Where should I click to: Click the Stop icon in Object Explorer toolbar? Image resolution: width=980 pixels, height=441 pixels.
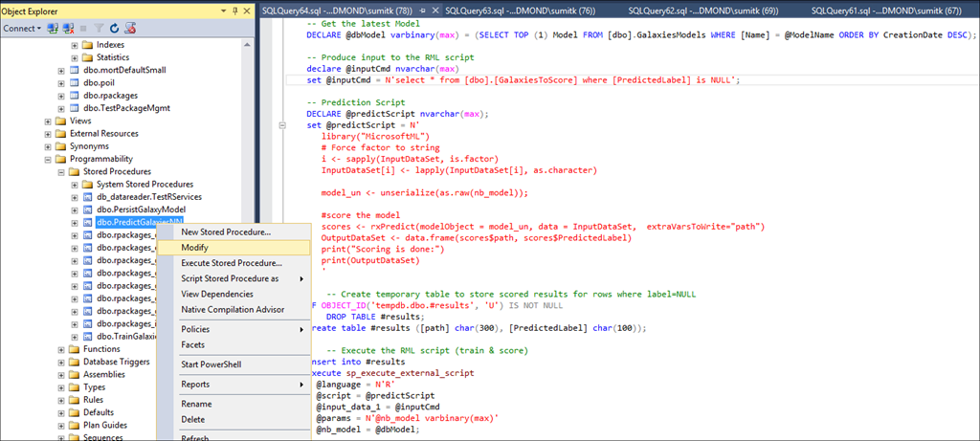(83, 29)
